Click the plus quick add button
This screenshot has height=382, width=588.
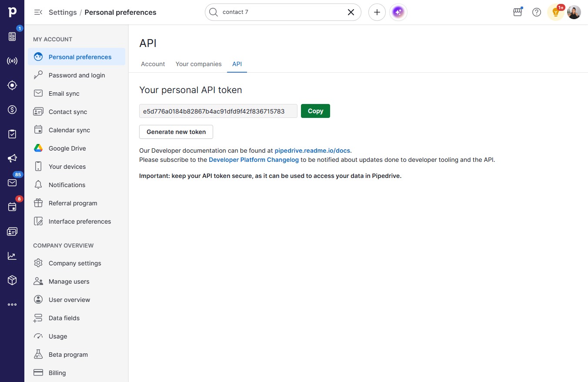coord(377,12)
